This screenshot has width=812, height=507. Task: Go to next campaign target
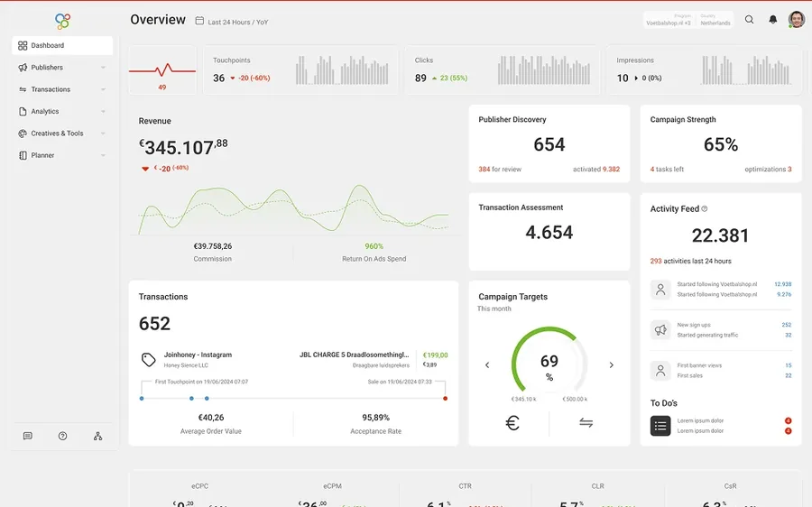612,365
